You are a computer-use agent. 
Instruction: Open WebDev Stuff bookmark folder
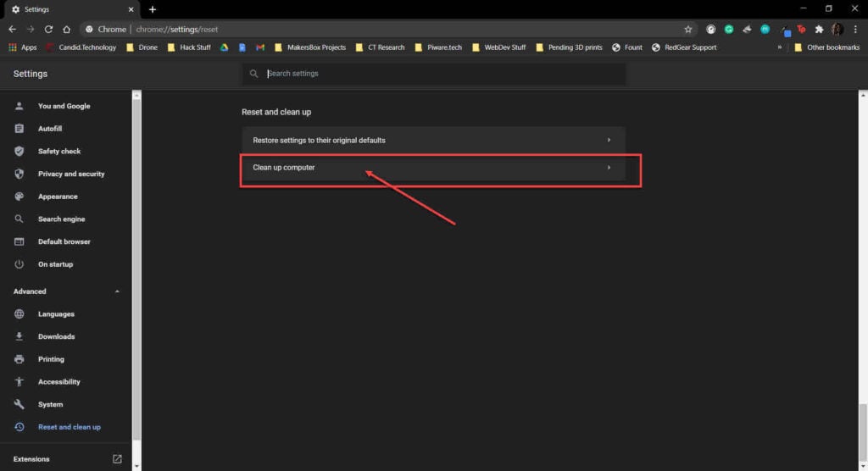[x=498, y=47]
